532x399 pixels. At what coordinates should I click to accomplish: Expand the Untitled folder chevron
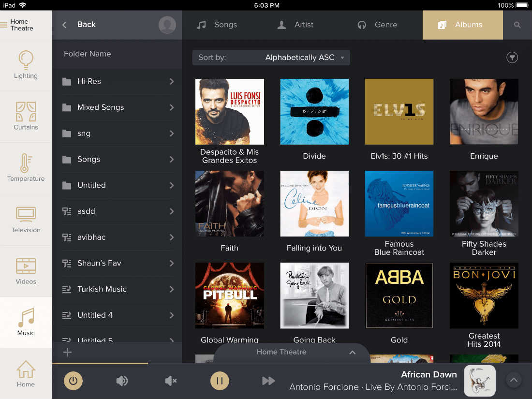(172, 185)
